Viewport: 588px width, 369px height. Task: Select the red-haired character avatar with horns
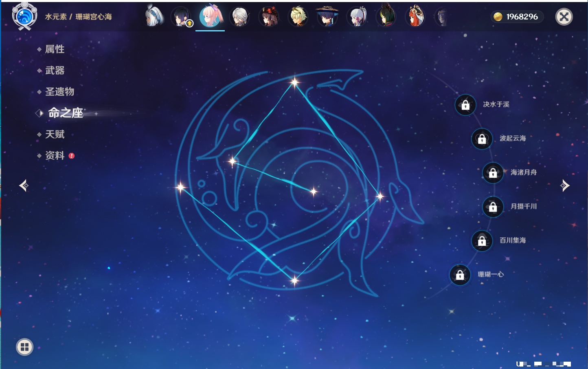(415, 17)
